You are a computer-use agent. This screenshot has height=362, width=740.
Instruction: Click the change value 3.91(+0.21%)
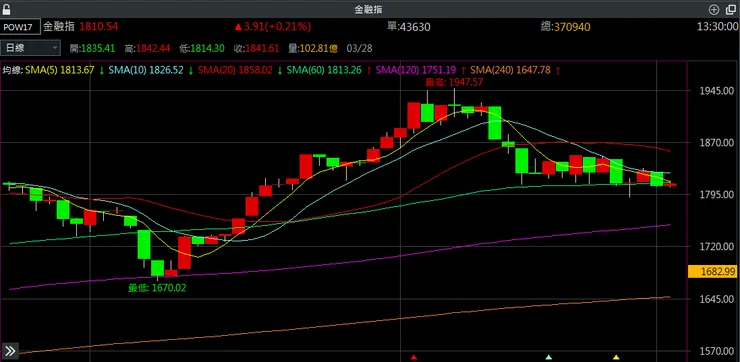[x=273, y=27]
